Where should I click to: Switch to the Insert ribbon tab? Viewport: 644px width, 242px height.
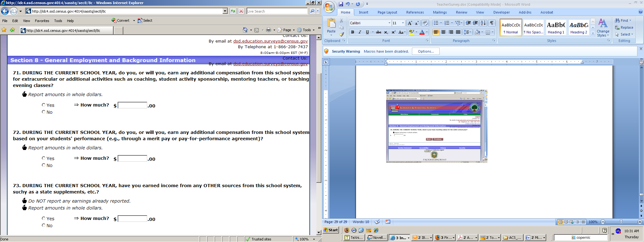[x=364, y=12]
